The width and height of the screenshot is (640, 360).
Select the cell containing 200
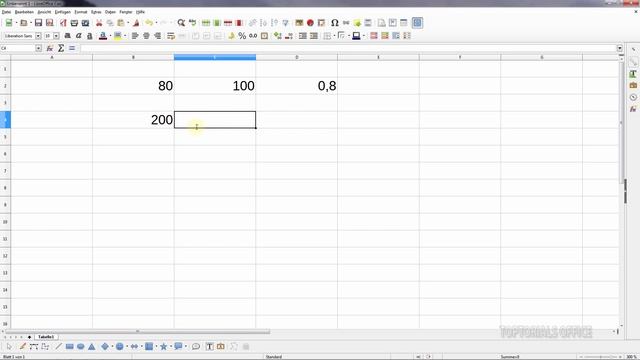[x=133, y=120]
